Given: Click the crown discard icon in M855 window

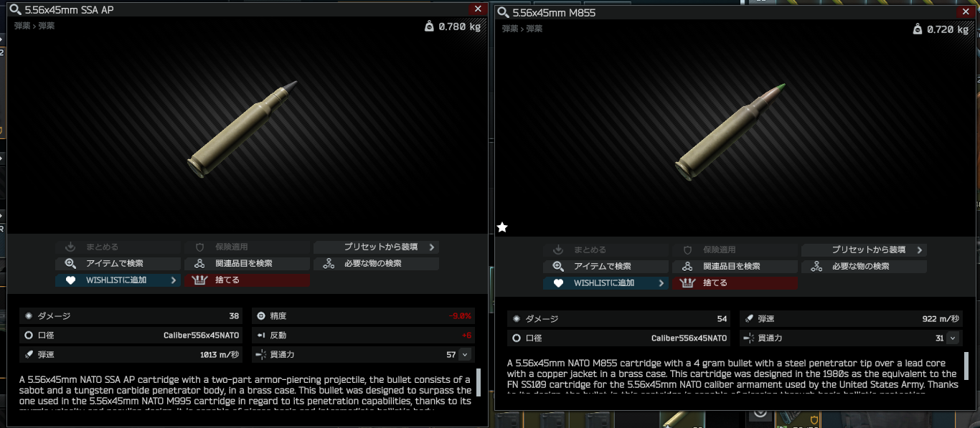Looking at the screenshot, I should point(687,283).
